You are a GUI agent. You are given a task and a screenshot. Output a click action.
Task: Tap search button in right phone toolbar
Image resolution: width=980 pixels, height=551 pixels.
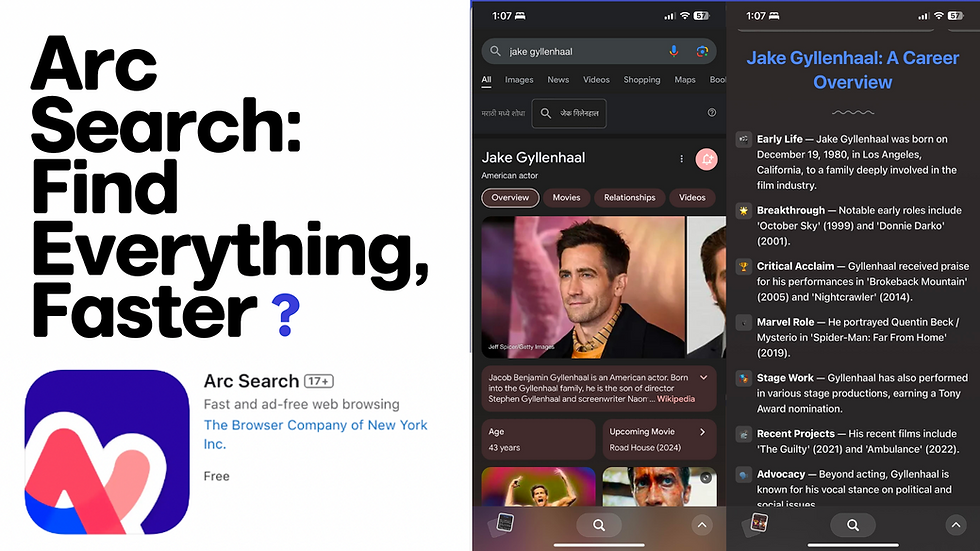coord(852,525)
